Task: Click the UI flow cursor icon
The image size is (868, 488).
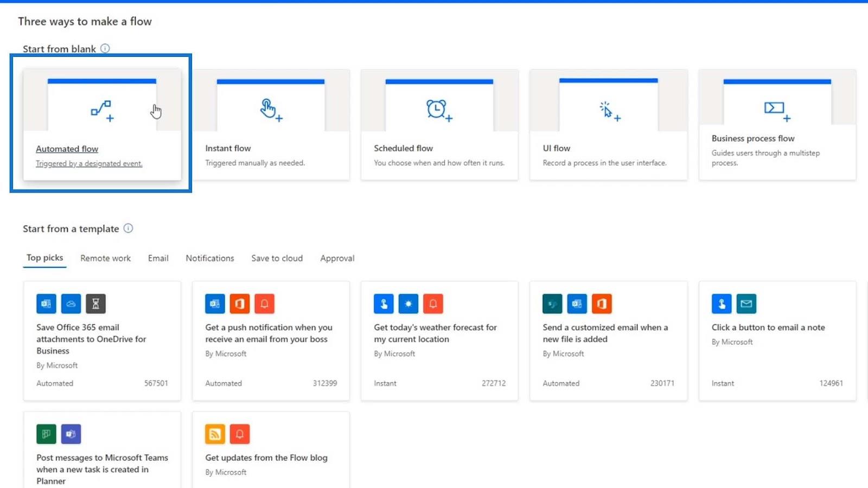Action: [x=610, y=111]
